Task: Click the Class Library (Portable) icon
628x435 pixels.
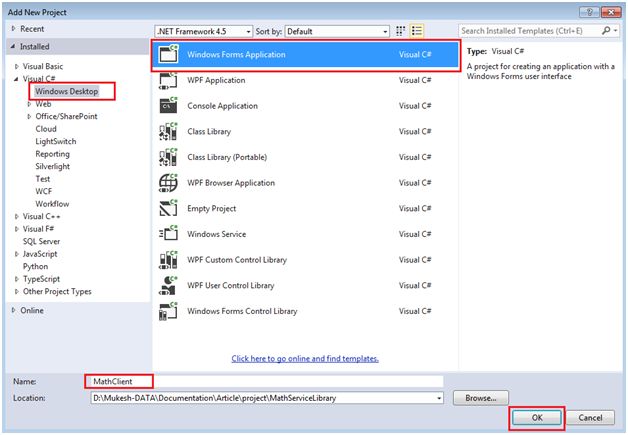Action: pyautogui.click(x=168, y=157)
